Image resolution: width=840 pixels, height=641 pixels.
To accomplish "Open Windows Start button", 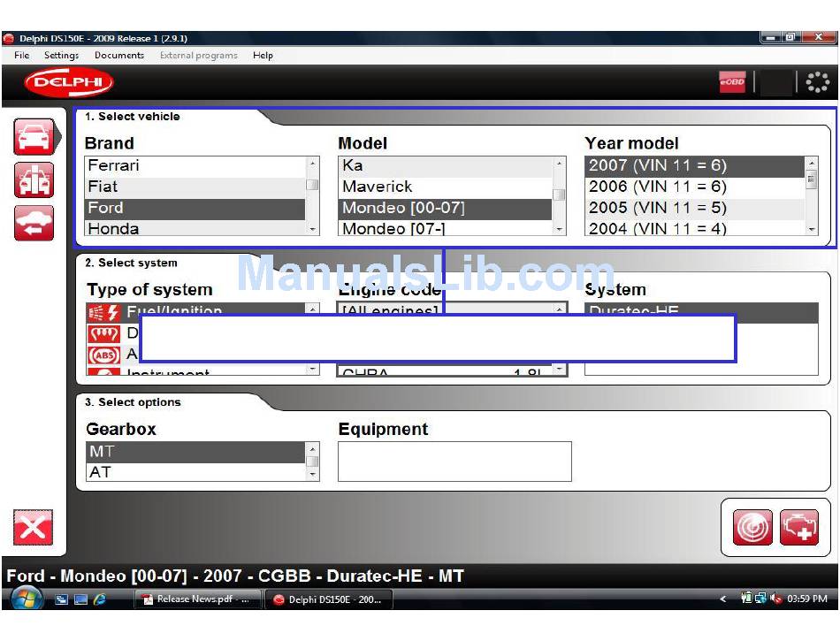I will pyautogui.click(x=27, y=599).
